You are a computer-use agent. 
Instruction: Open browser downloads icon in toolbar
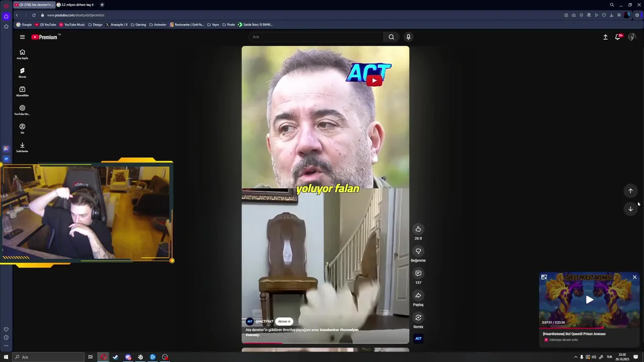tap(611, 15)
